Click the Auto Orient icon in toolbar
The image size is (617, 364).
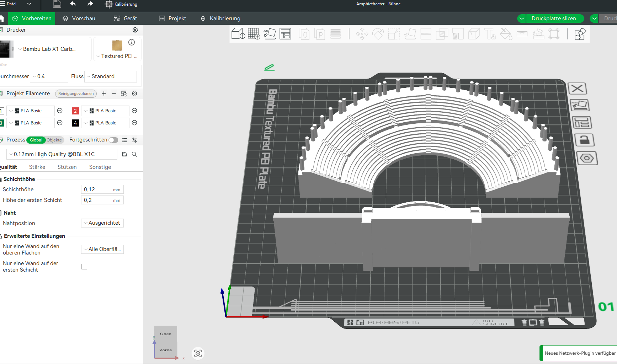(270, 34)
